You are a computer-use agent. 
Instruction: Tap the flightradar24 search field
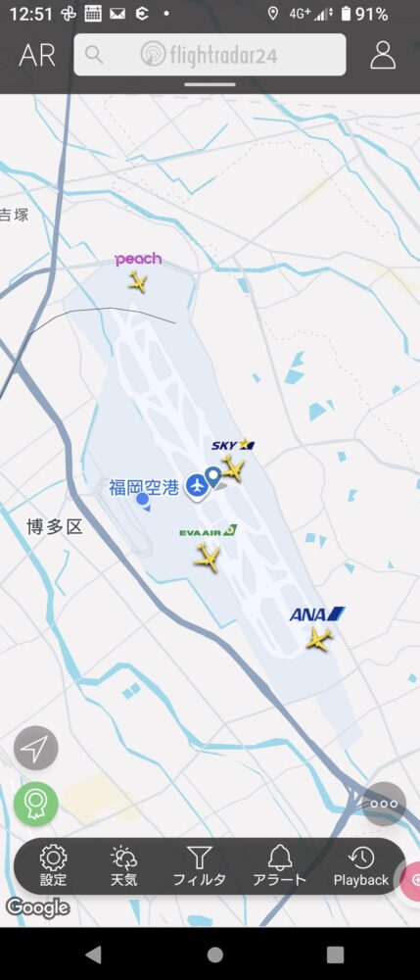210,54
